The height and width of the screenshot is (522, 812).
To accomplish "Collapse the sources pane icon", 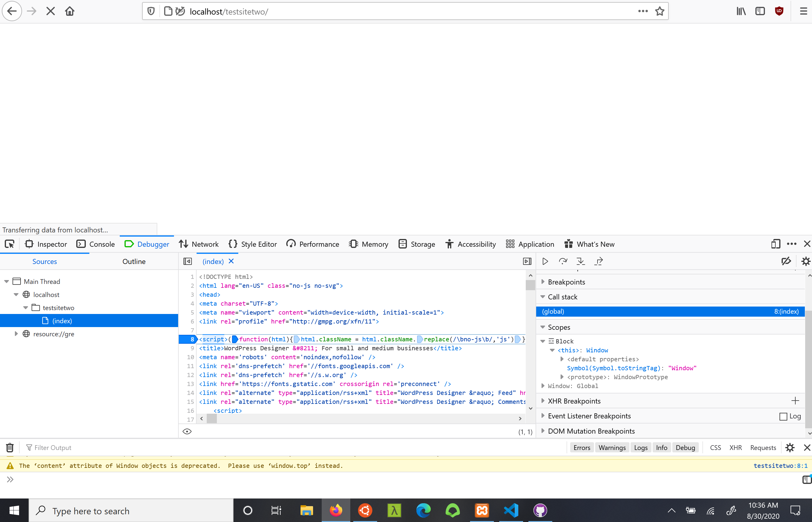I will (188, 261).
